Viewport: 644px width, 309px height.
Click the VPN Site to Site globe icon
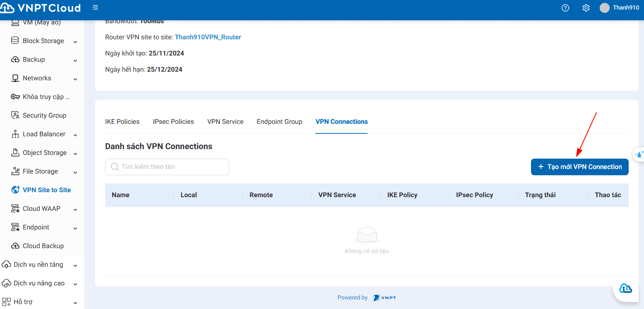point(15,190)
